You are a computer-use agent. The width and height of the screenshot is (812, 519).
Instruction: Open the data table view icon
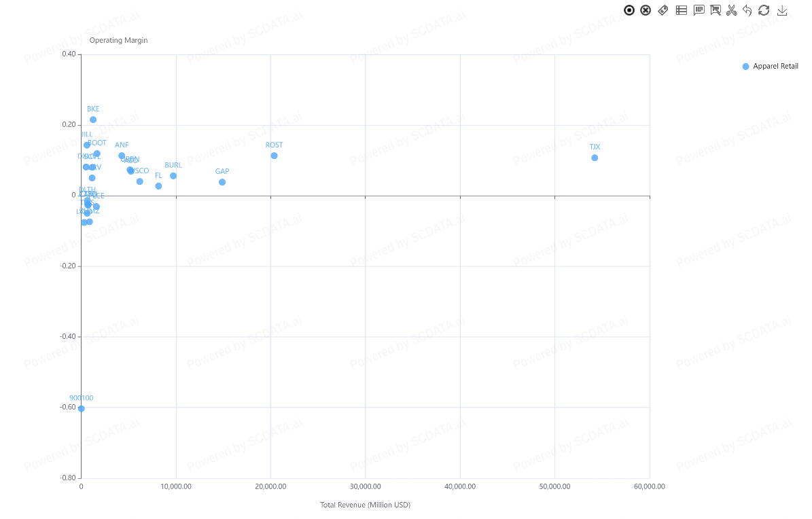[x=681, y=10]
